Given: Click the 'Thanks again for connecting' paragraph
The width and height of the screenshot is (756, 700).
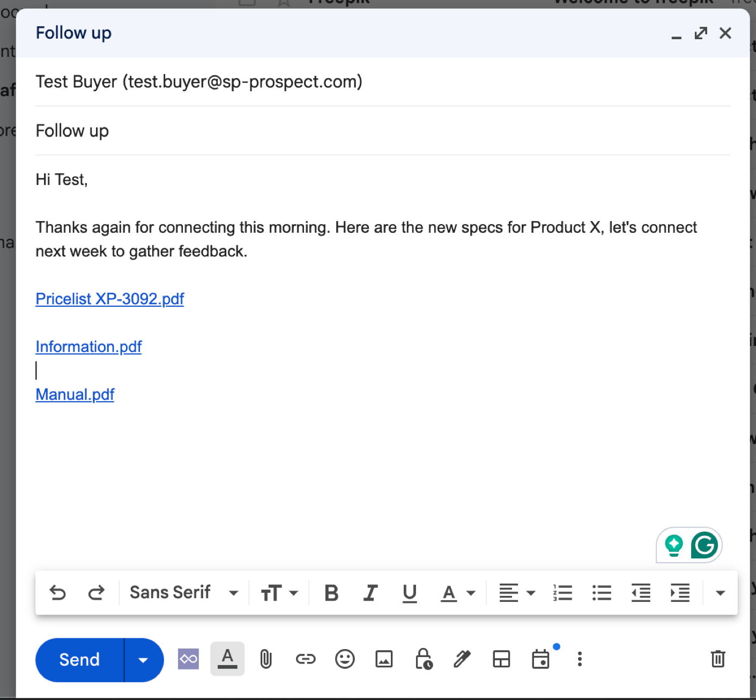Looking at the screenshot, I should coord(366,239).
